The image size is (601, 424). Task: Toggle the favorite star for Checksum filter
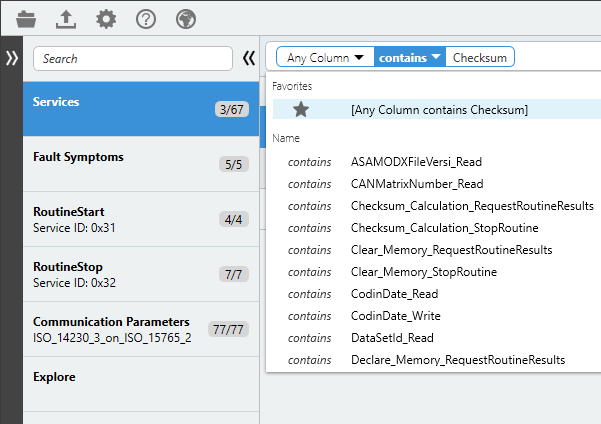tap(301, 110)
